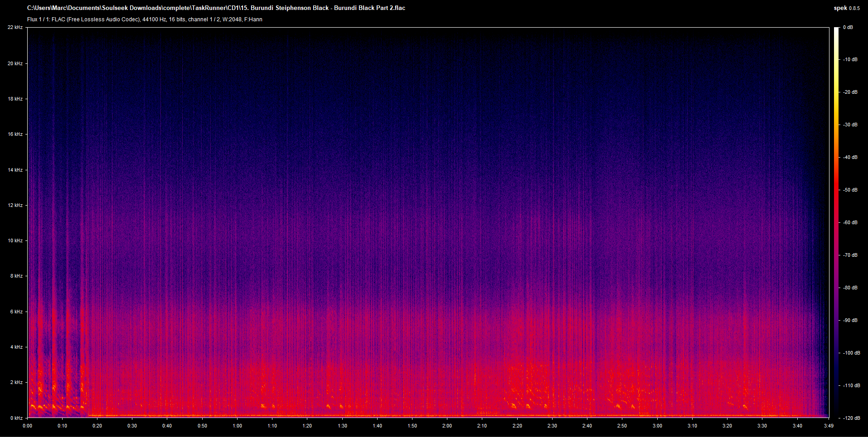The width and height of the screenshot is (868, 437).
Task: Click the 4 kHz frequency axis label
Action: [16, 347]
